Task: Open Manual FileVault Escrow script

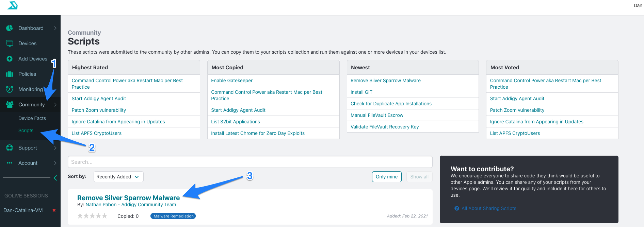Action: pyautogui.click(x=377, y=115)
